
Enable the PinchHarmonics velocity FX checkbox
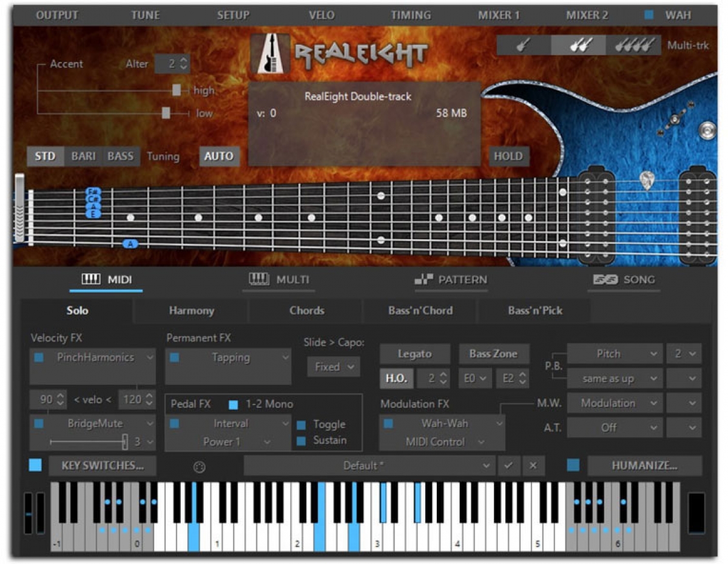(39, 358)
